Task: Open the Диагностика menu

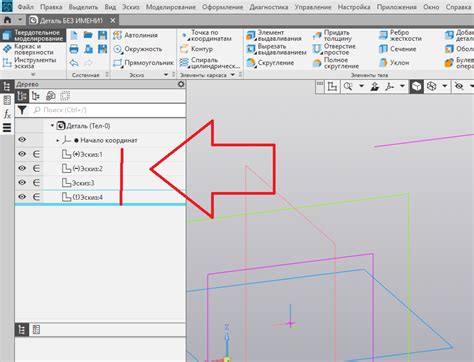Action: 269,7
